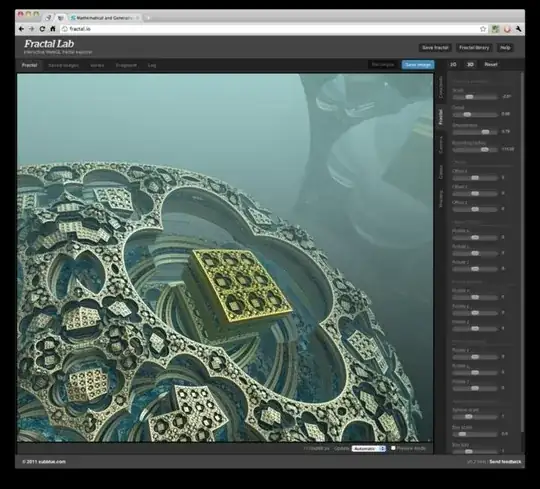The width and height of the screenshot is (540, 489).
Task: Open the vertical Colour side tab
Action: coord(440,172)
